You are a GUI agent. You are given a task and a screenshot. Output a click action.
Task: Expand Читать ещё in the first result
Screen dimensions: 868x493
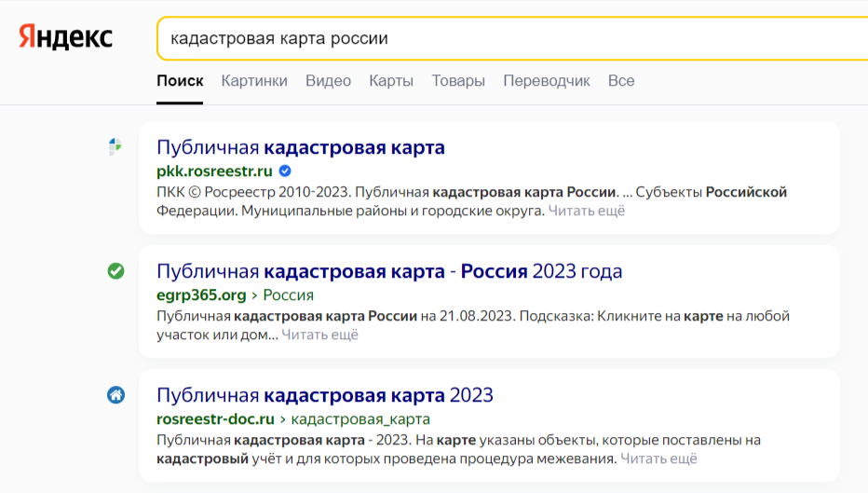(x=587, y=211)
